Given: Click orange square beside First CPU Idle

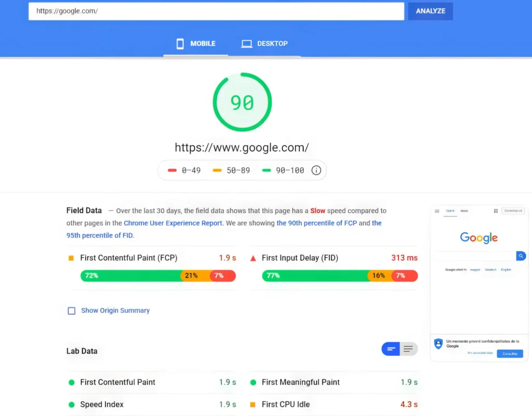Looking at the screenshot, I should point(253,405).
